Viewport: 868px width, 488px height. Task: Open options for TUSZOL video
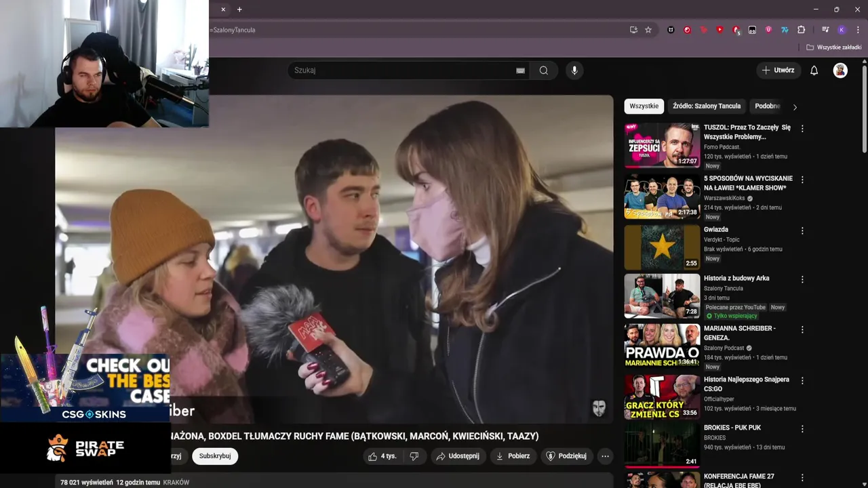click(x=802, y=129)
